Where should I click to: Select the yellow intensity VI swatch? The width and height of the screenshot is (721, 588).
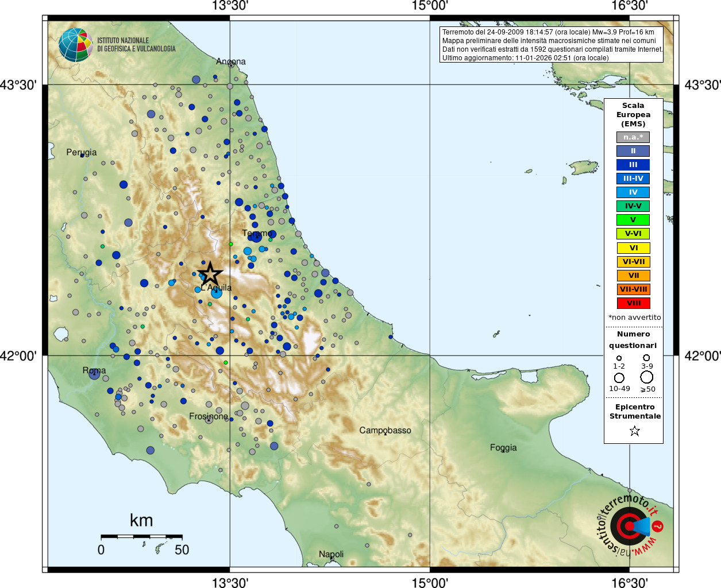(x=633, y=248)
